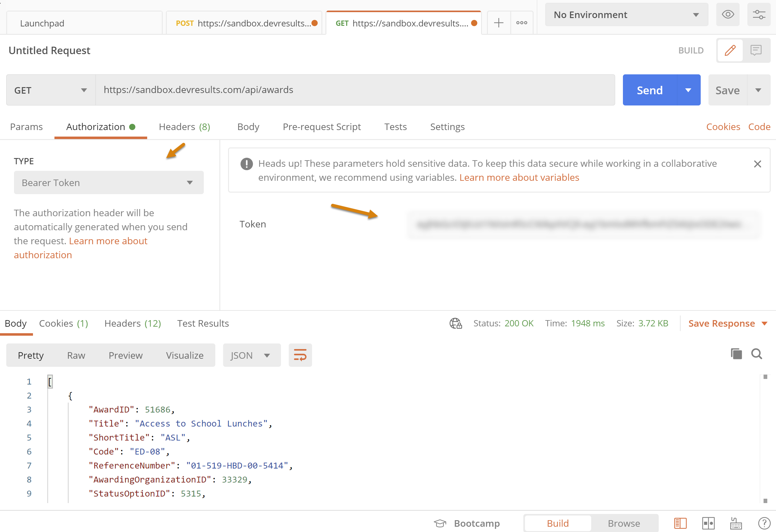This screenshot has width=776, height=532.
Task: Open the No Environment dropdown
Action: [626, 15]
